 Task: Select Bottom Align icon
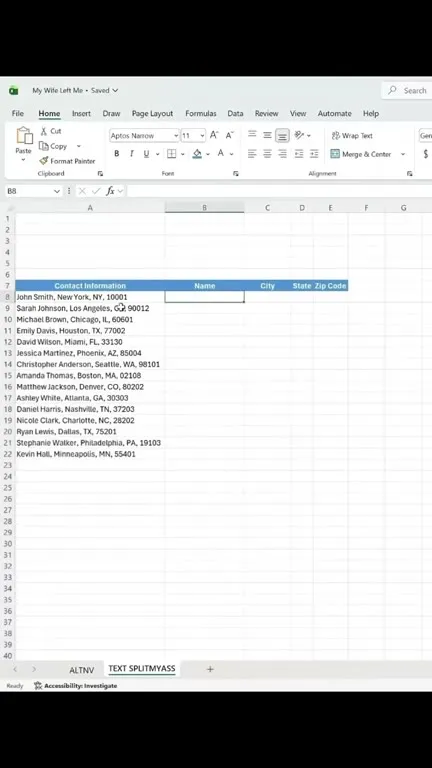[x=283, y=135]
